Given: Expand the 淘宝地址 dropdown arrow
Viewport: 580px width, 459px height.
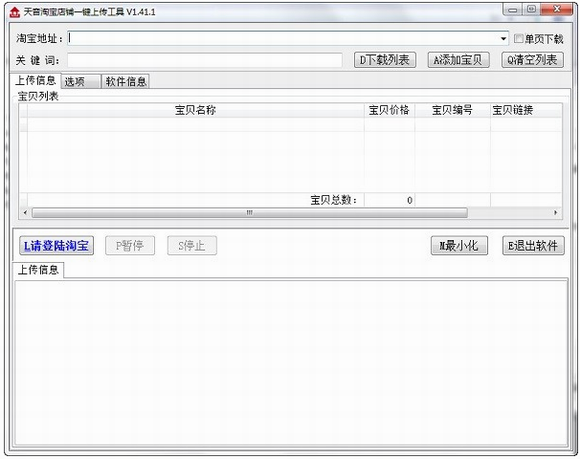Looking at the screenshot, I should 503,38.
